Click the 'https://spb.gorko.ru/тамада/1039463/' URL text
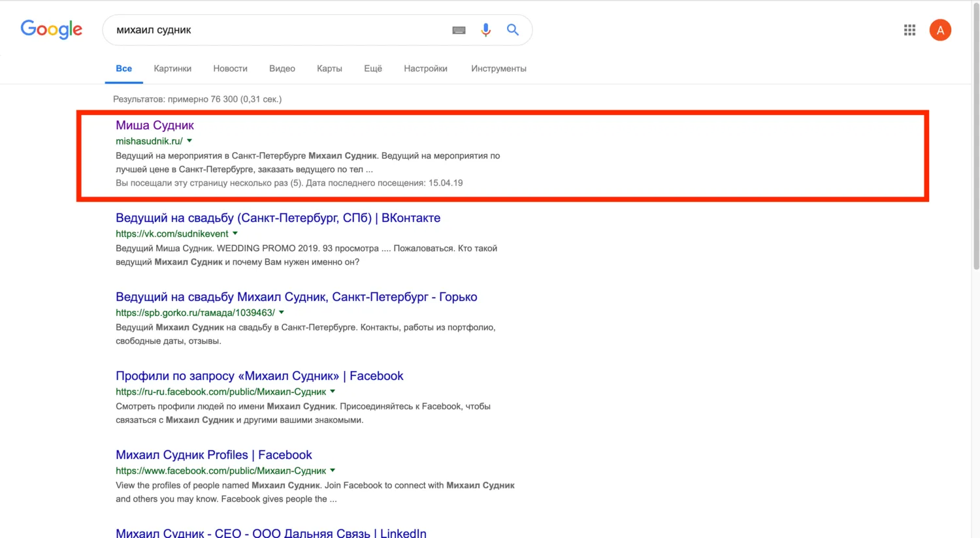 [195, 313]
